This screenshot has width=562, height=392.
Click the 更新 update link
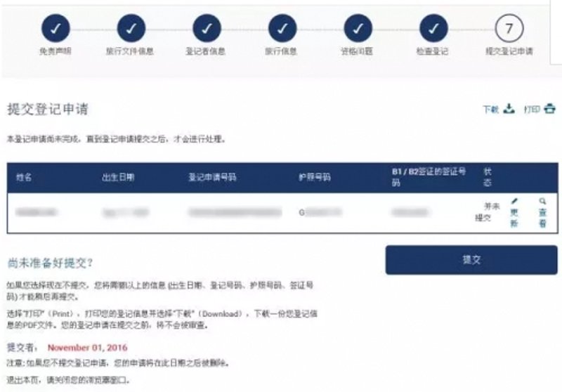pyautogui.click(x=514, y=218)
